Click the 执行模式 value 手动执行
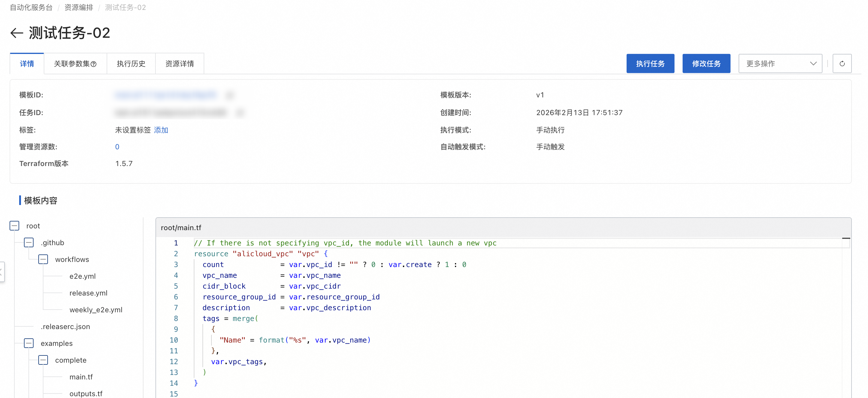 550,130
